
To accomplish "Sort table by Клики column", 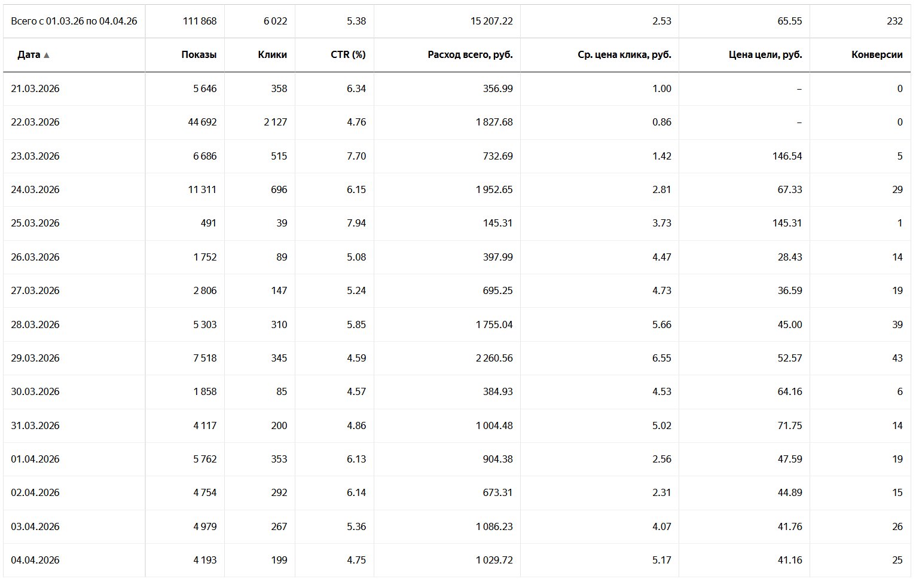I will click(272, 55).
